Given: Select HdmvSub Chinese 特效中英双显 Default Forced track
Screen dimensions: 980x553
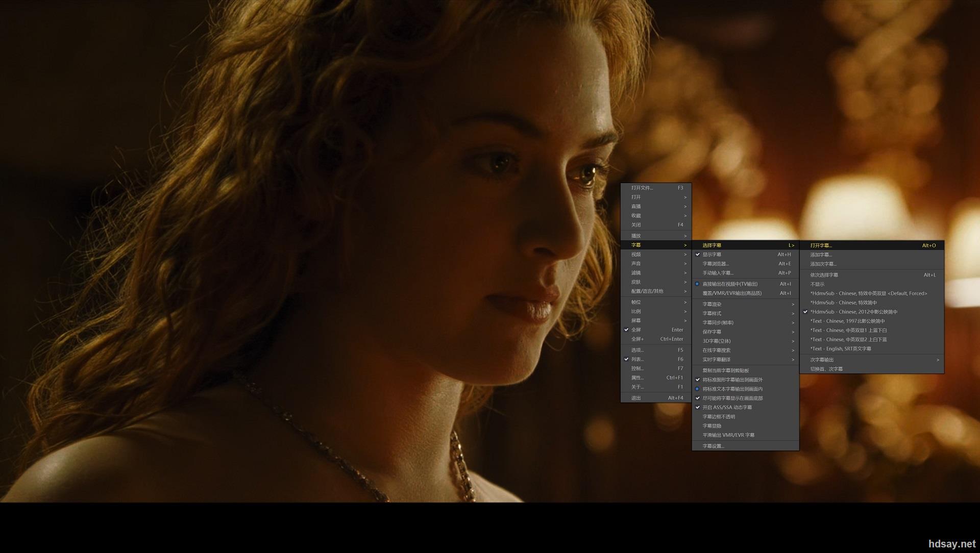Looking at the screenshot, I should (872, 293).
